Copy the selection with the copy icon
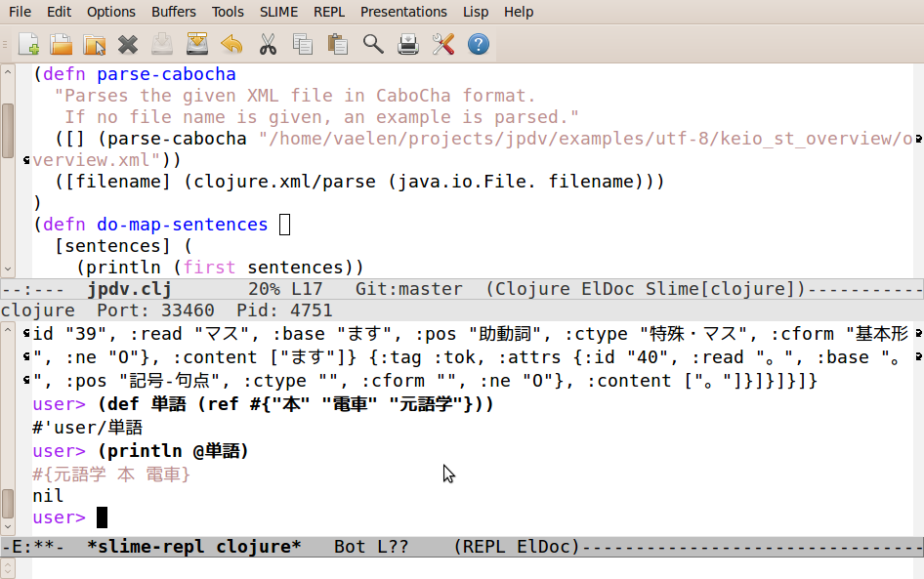This screenshot has height=579, width=924. pos(302,44)
